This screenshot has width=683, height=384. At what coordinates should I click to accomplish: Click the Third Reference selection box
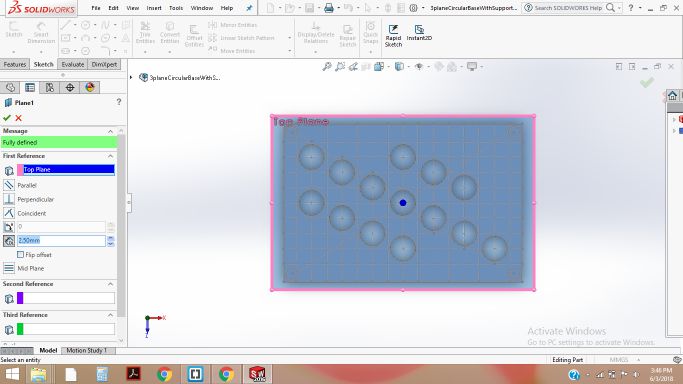66,329
